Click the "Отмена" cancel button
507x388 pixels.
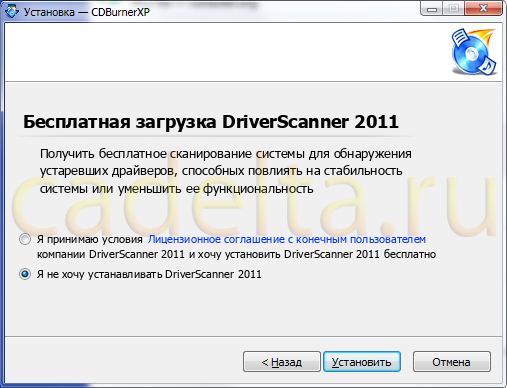pos(451,362)
